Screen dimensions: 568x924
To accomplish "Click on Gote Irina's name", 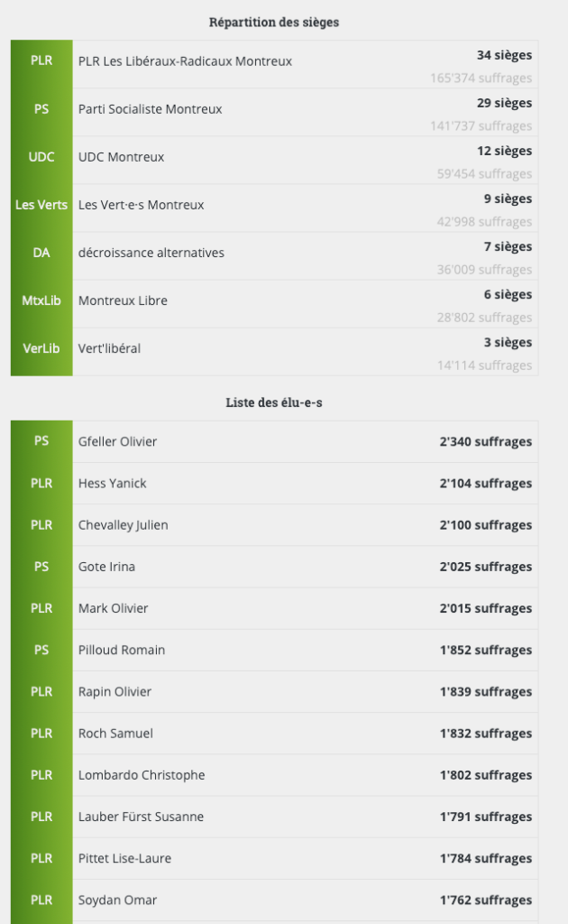I will click(x=106, y=567).
